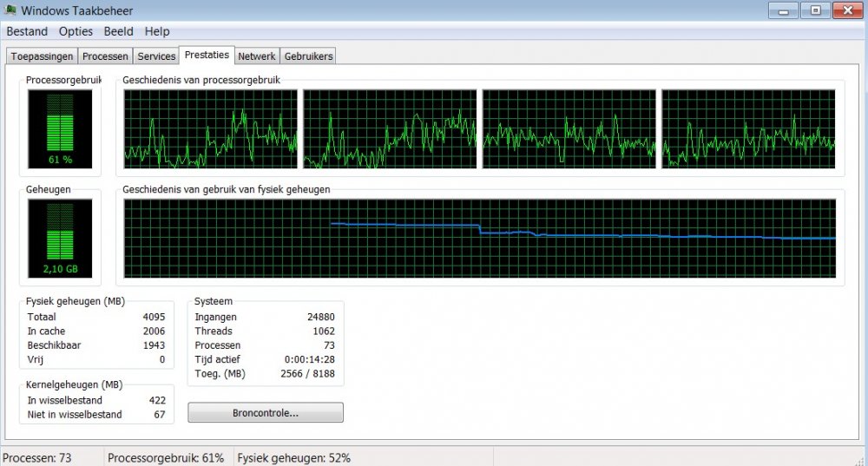The width and height of the screenshot is (868, 466).
Task: Select the Prestaties tab
Action: point(207,55)
